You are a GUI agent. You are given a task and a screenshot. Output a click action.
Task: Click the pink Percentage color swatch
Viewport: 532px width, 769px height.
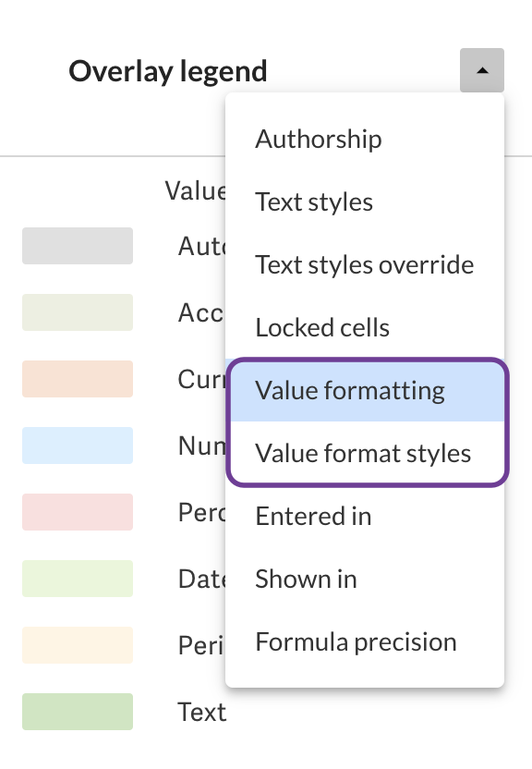click(77, 512)
